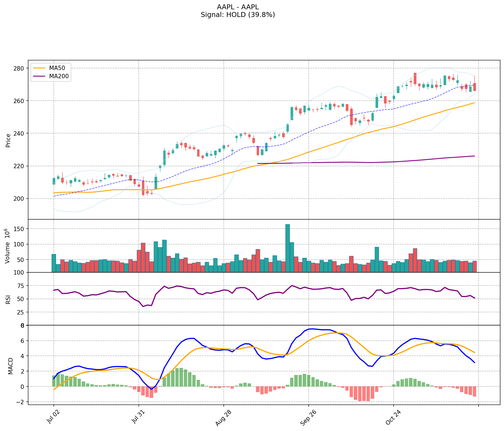The height and width of the screenshot is (431, 504).
Task: Click the RSI axis label
Action: 8,299
